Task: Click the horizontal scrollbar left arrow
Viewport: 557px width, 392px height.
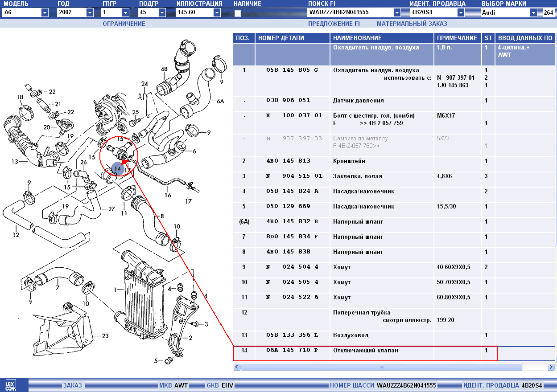Action: pyautogui.click(x=236, y=367)
